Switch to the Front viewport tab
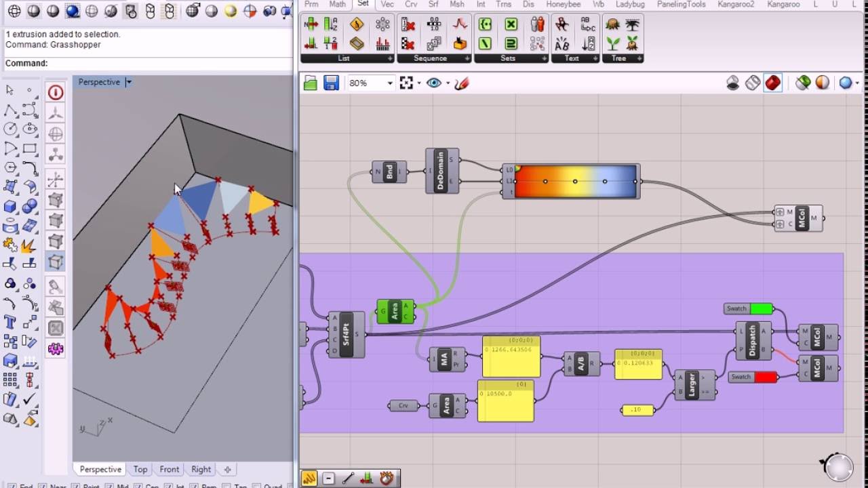Viewport: 868px width, 488px height. pyautogui.click(x=170, y=469)
